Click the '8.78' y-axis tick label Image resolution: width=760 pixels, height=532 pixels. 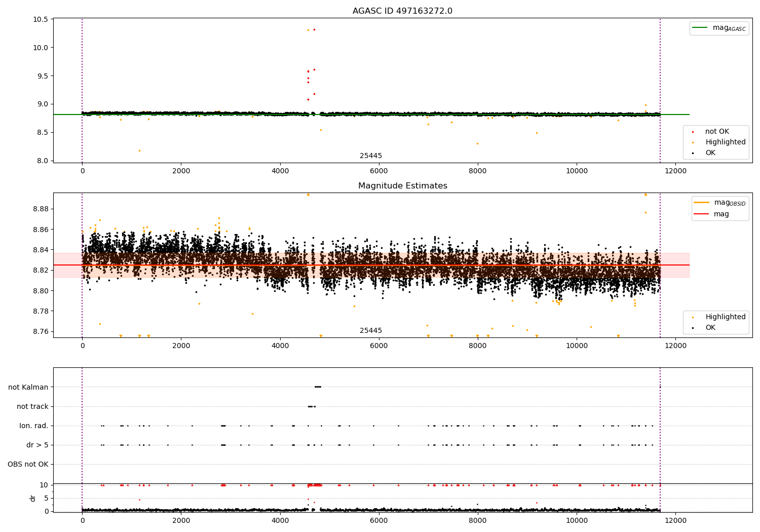(40, 311)
